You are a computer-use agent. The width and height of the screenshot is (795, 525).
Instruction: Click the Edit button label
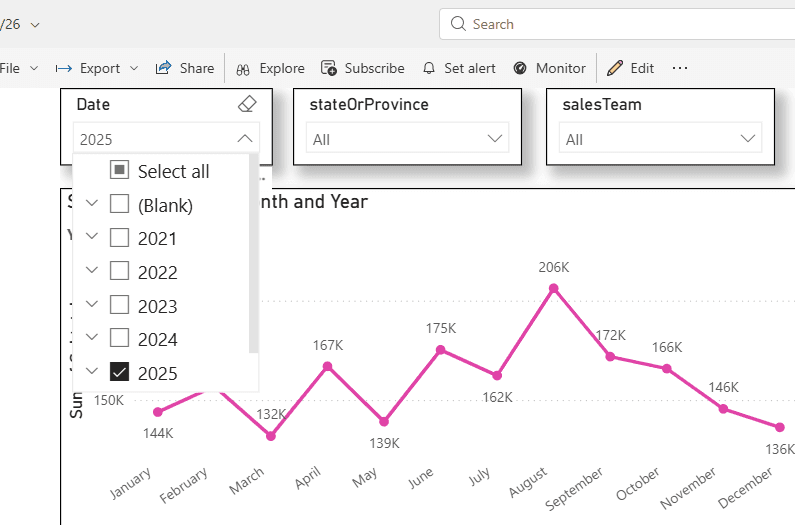(x=642, y=68)
